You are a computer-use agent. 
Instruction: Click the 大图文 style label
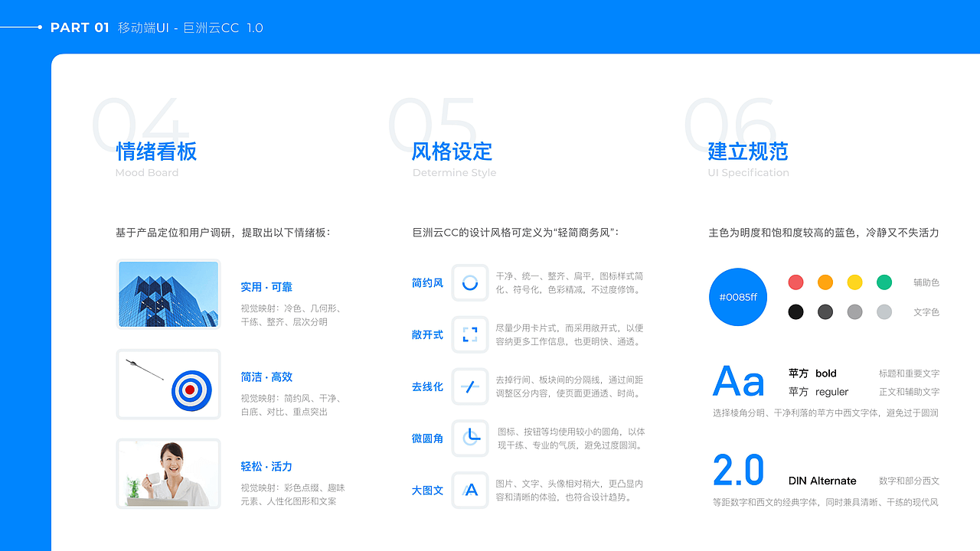coord(427,491)
